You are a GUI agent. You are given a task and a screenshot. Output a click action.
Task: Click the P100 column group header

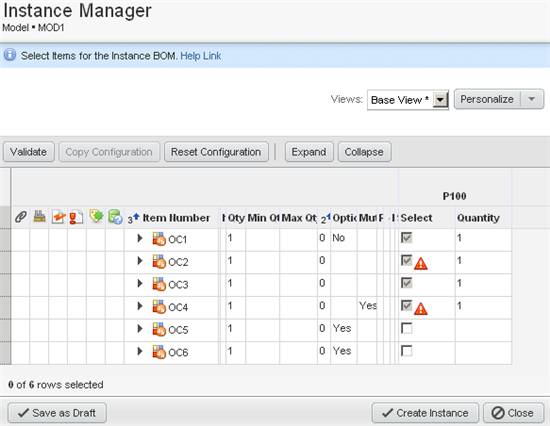[x=455, y=196]
